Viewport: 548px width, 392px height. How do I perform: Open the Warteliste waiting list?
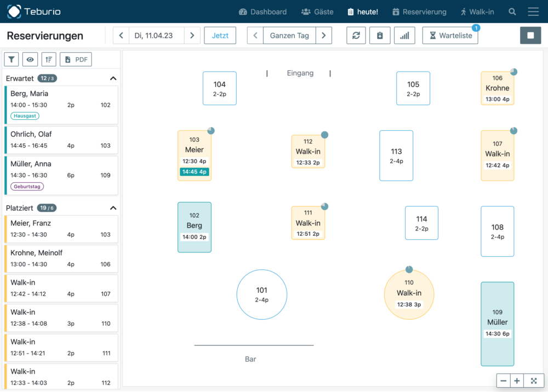click(x=450, y=36)
